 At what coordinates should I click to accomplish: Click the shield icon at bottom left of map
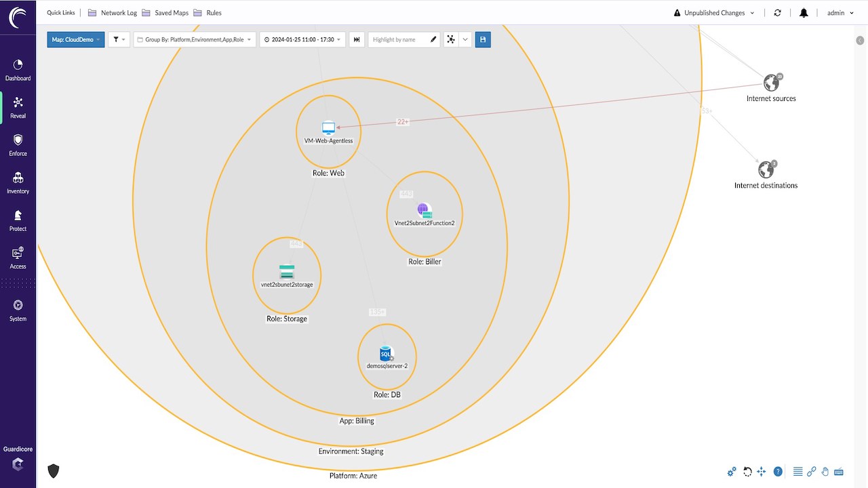(54, 470)
